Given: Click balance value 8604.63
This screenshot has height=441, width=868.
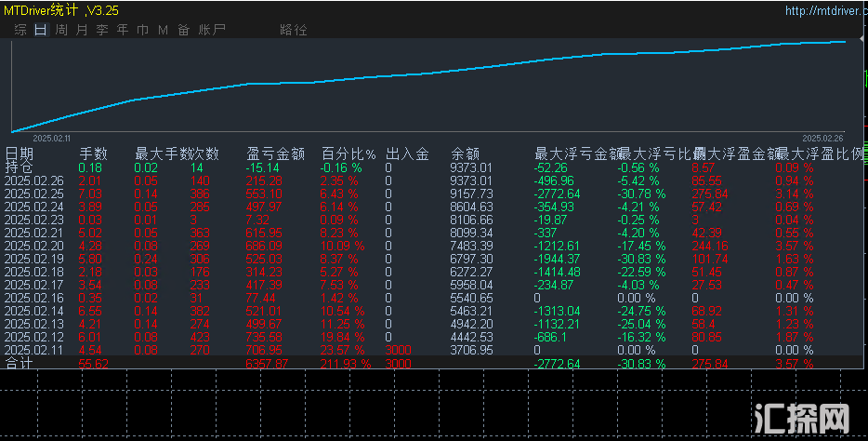Looking at the screenshot, I should [x=472, y=207].
